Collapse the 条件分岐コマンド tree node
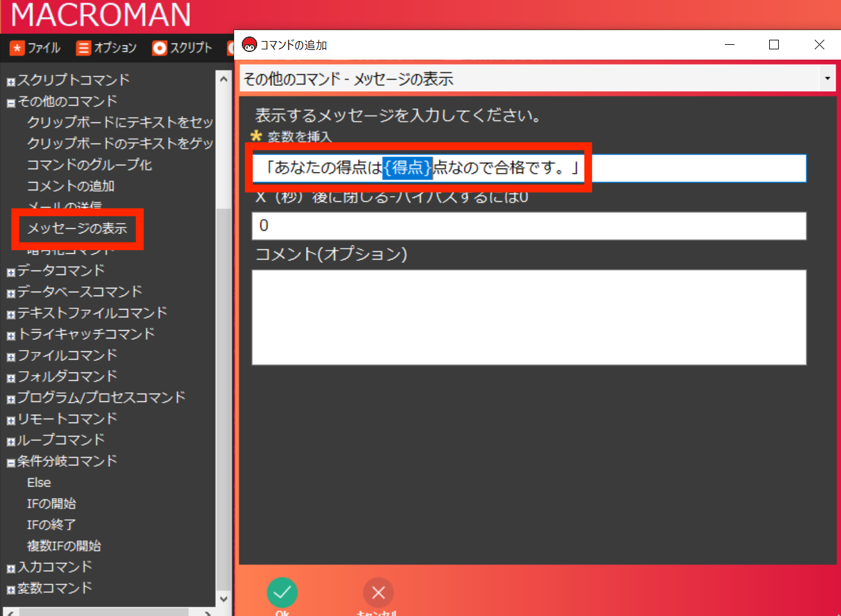 pos(11,462)
